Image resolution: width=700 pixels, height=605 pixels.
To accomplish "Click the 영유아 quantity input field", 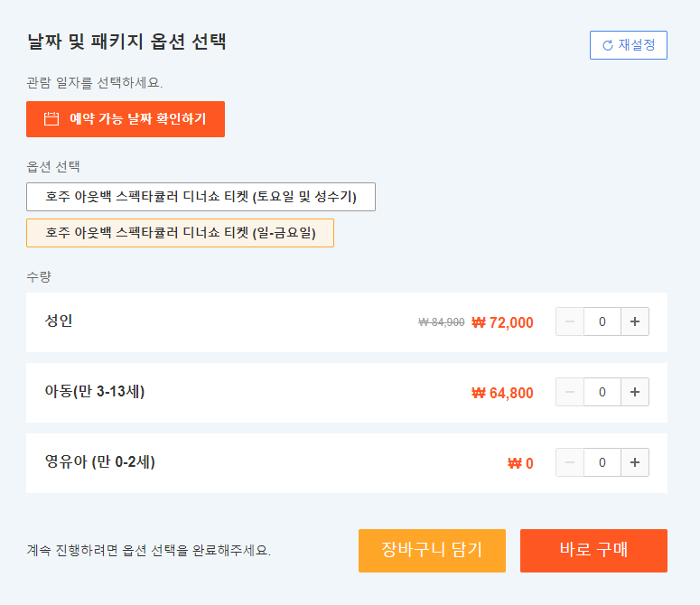I will [602, 462].
